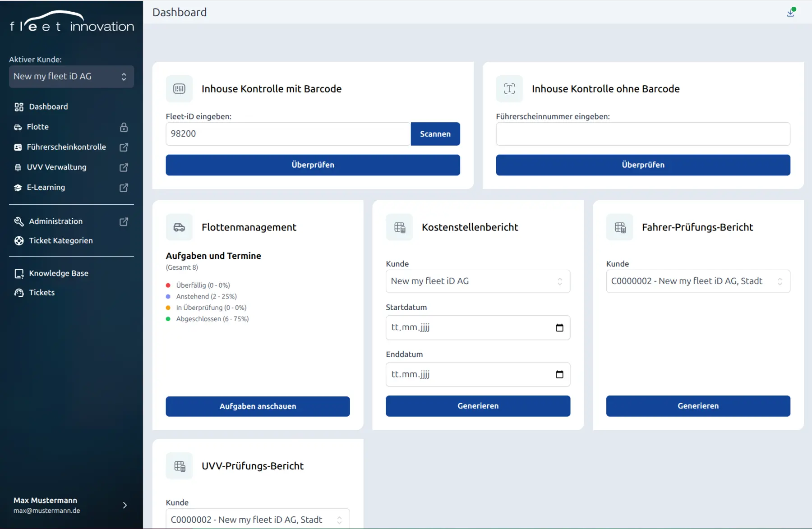Screen dimensions: 812x529
Task: Click Überprüfen under Führerscheinnummer field
Action: click(643, 165)
